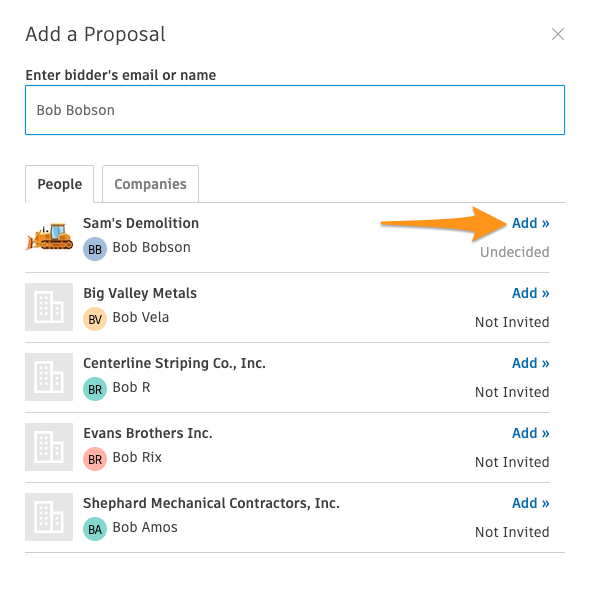
Task: Add Bob Vela from Big Valley Metals
Action: 531,293
